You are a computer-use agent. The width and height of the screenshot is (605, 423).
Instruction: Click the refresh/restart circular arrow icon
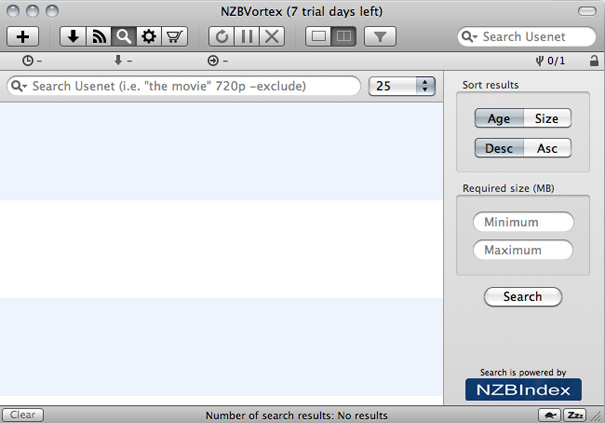221,37
